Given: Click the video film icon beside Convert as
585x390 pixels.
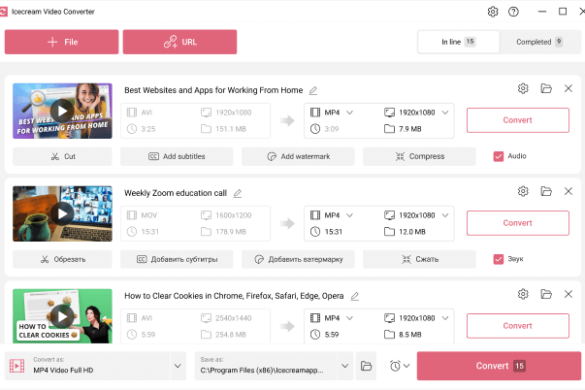Looking at the screenshot, I should coord(17,366).
